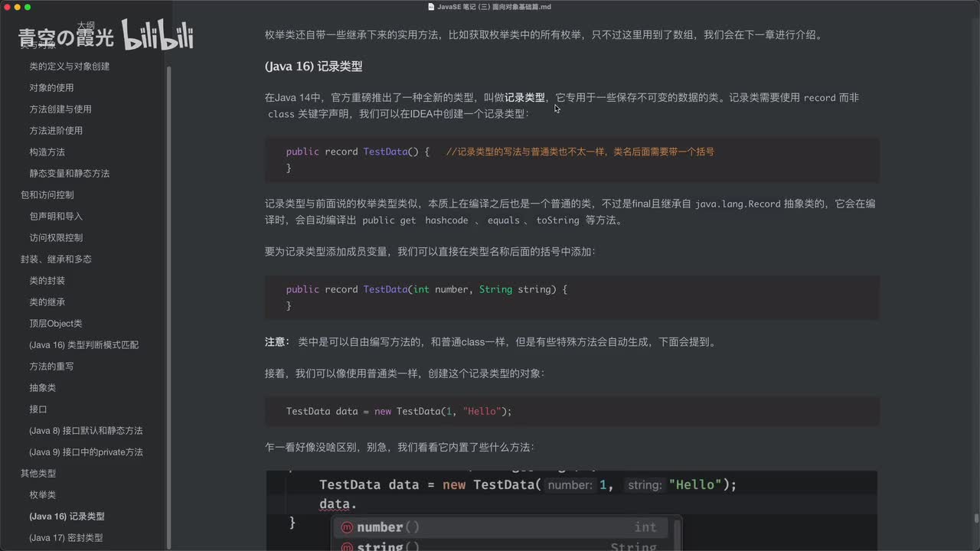Click paragraph starting 乍一看好像没啥区别
Screen dimensions: 980x551
[400, 448]
